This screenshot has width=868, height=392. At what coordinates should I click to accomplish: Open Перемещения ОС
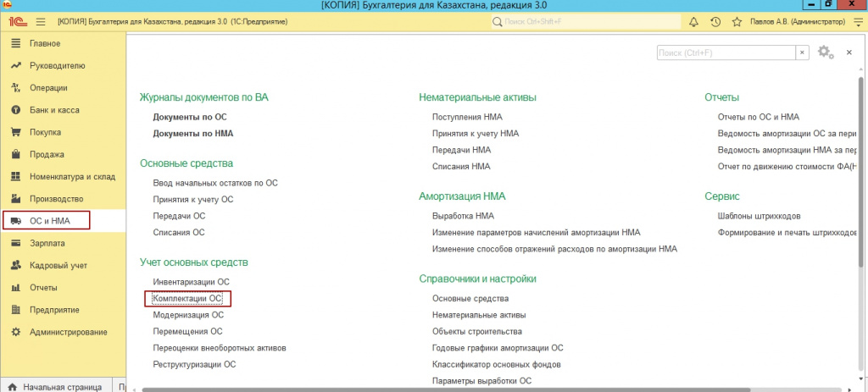pos(187,332)
